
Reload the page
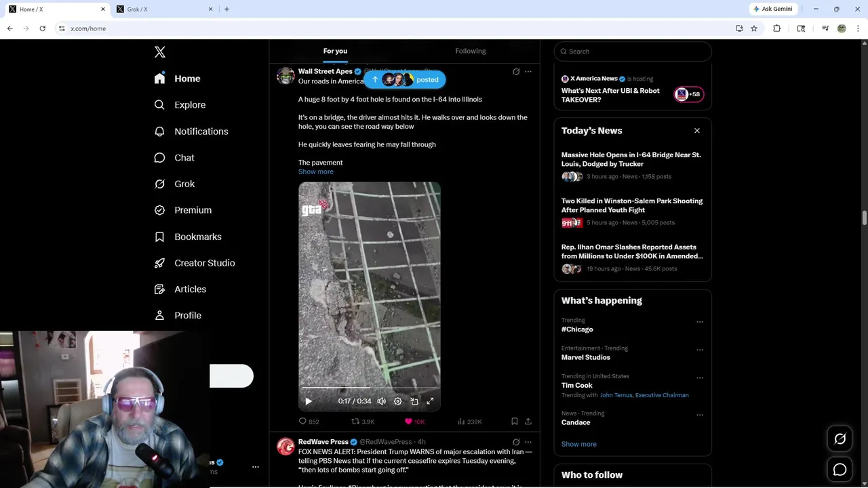tap(42, 28)
